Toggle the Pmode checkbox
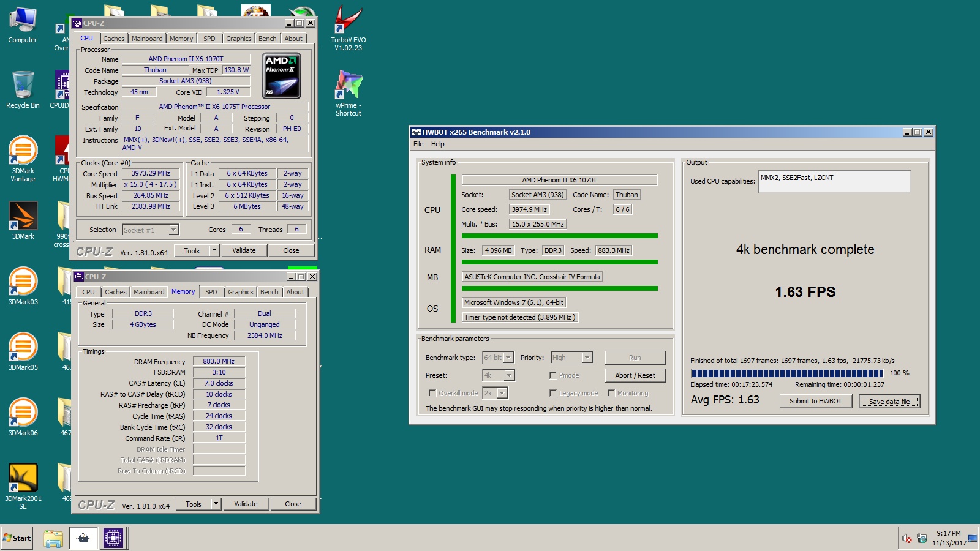The height and width of the screenshot is (551, 980). [x=553, y=375]
